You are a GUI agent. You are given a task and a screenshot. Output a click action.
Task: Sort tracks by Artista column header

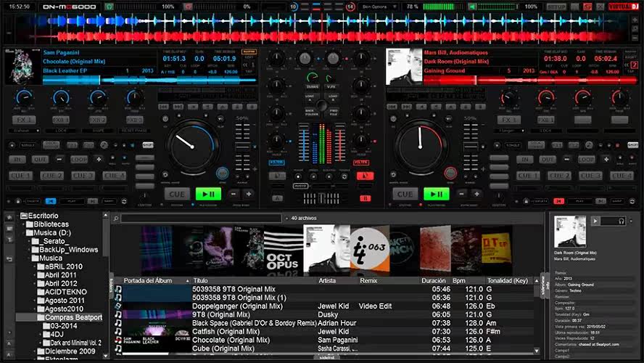tap(327, 281)
